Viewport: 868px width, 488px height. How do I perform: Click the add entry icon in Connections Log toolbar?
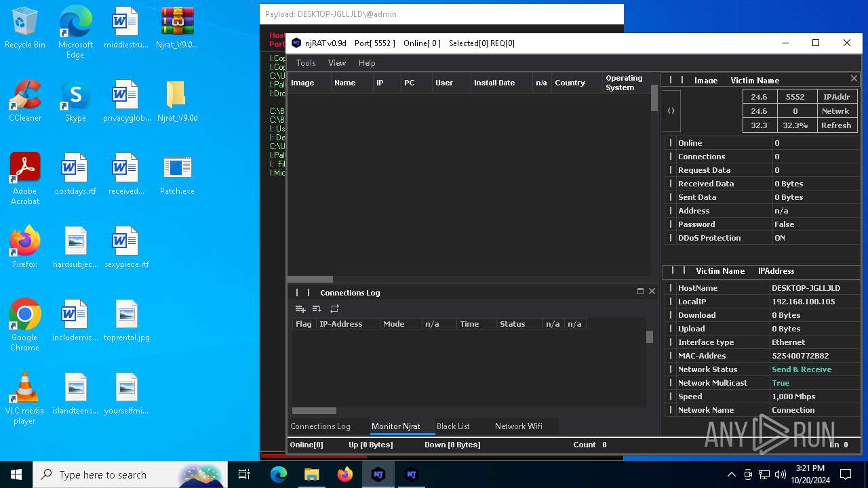pos(300,309)
